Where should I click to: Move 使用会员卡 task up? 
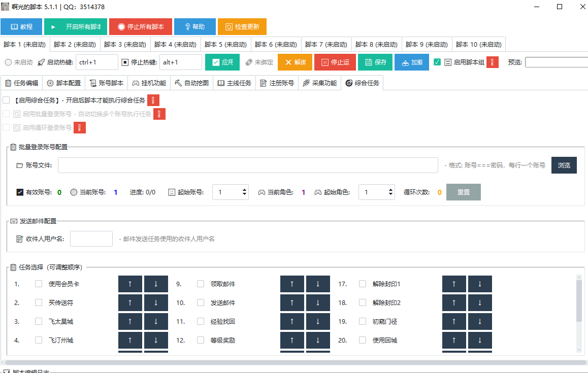click(x=130, y=284)
